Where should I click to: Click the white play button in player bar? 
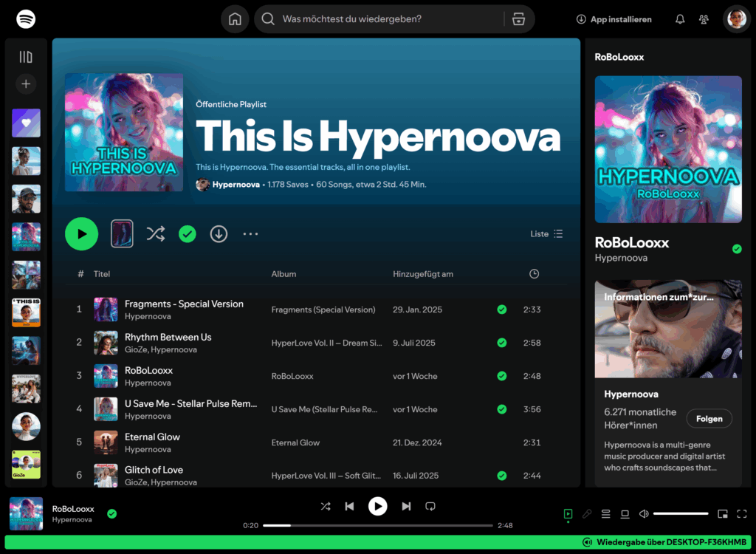(377, 506)
